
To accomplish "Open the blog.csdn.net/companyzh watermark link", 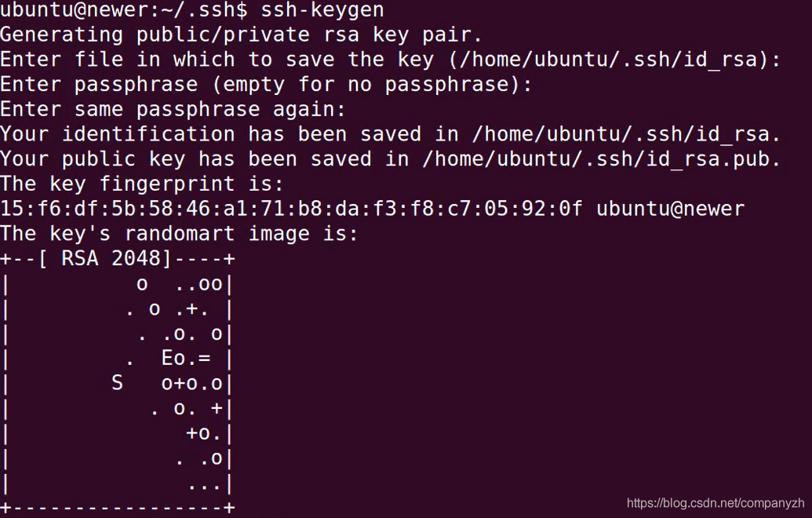I will click(x=716, y=503).
